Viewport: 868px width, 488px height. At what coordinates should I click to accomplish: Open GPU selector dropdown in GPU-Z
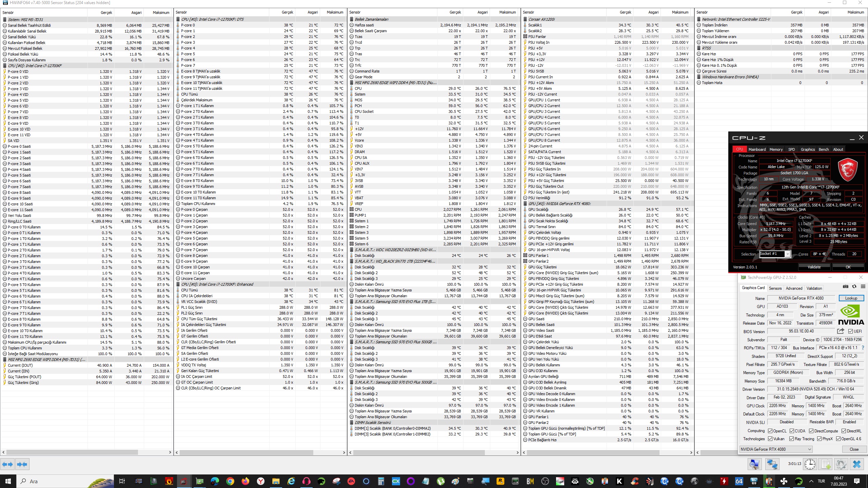776,449
